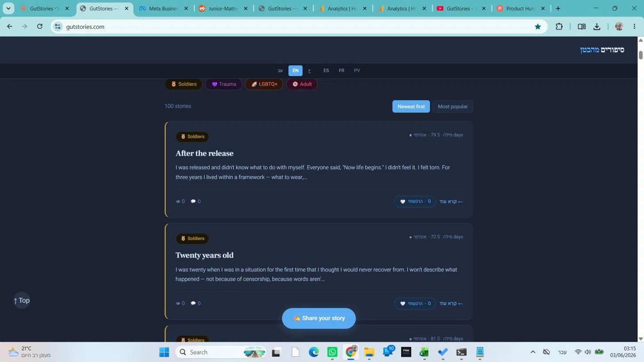The height and width of the screenshot is (362, 644).
Task: Open the After the release story title
Action: click(x=204, y=153)
